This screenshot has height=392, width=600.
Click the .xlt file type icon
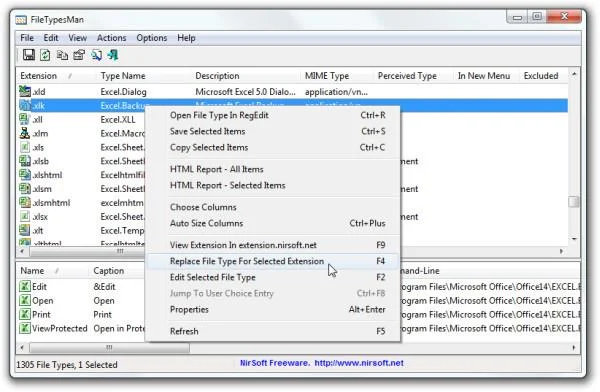point(24,230)
